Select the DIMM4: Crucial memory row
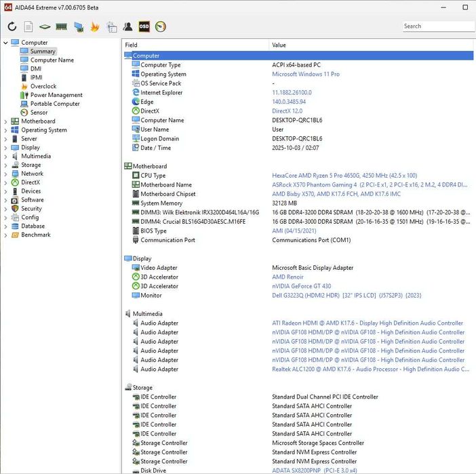The width and height of the screenshot is (476, 474). tap(298, 221)
